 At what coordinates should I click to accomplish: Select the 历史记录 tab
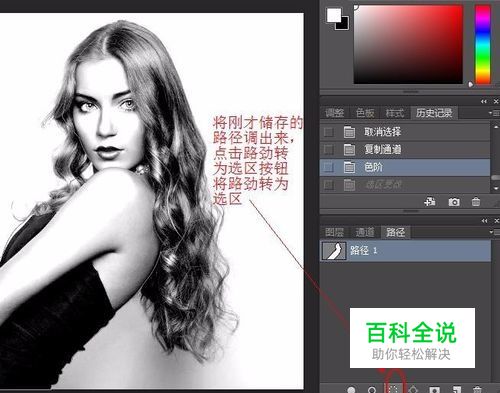(434, 113)
